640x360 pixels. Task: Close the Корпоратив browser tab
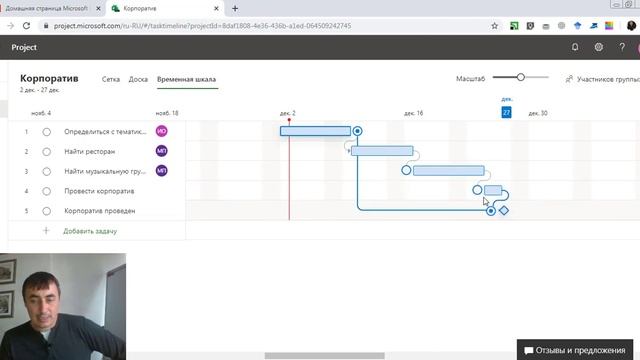click(216, 8)
